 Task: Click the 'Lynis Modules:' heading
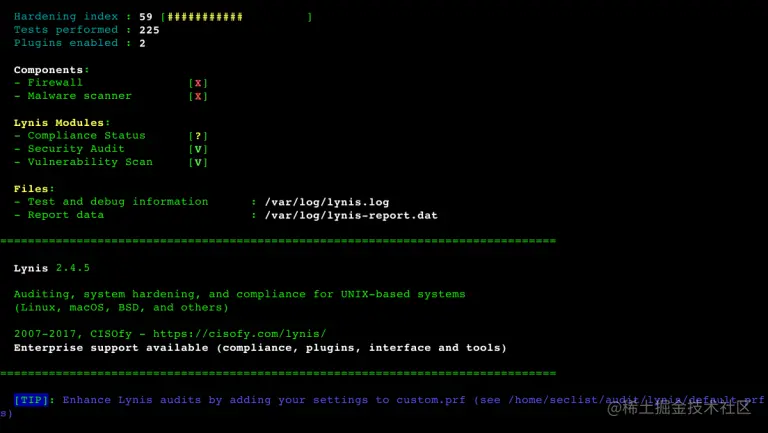tap(62, 123)
